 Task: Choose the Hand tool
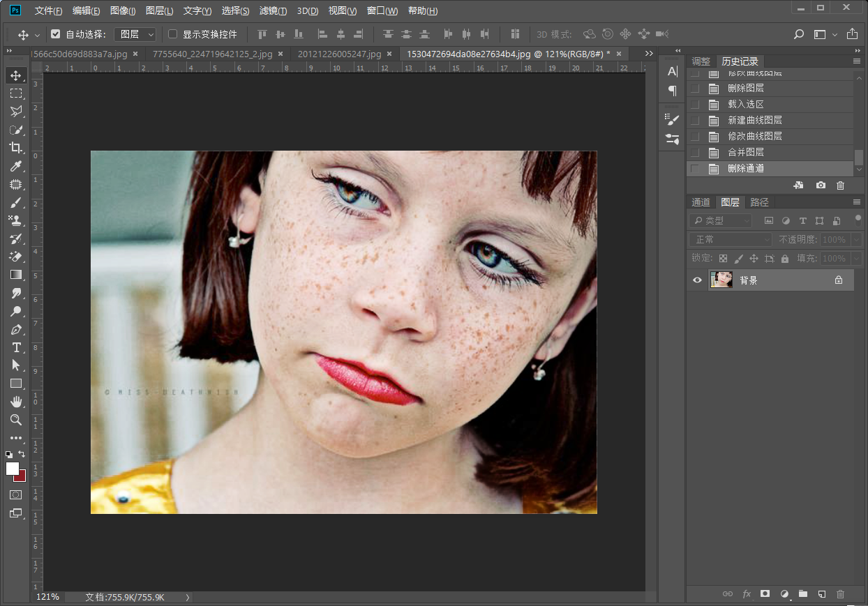pos(15,402)
